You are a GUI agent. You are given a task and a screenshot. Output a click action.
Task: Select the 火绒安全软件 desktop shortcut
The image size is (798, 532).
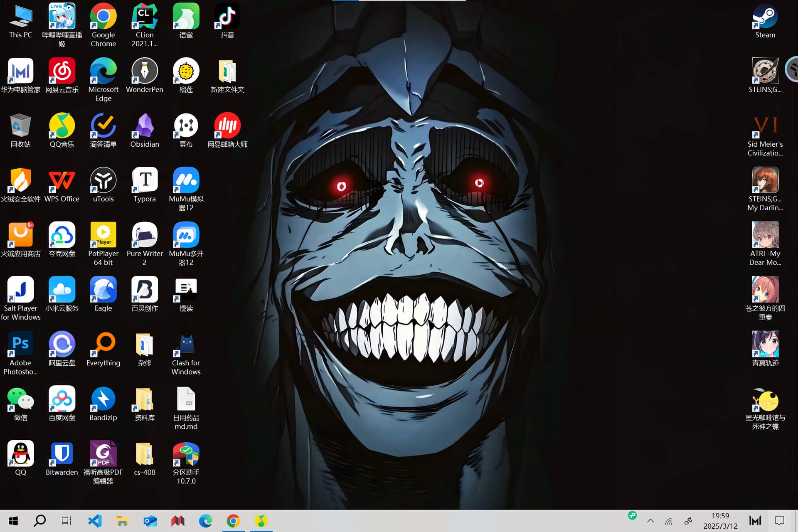click(x=20, y=185)
